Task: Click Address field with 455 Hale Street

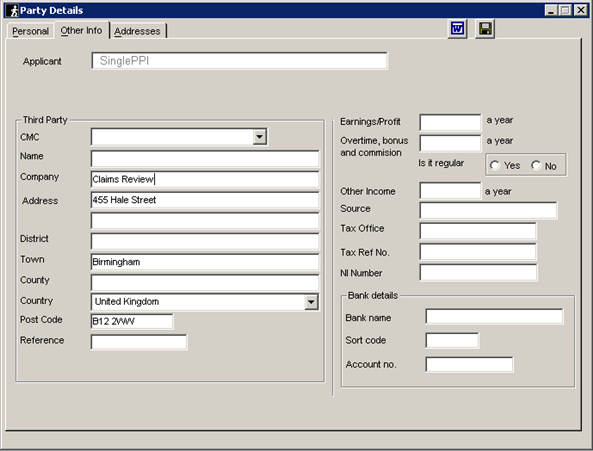Action: 205,200
